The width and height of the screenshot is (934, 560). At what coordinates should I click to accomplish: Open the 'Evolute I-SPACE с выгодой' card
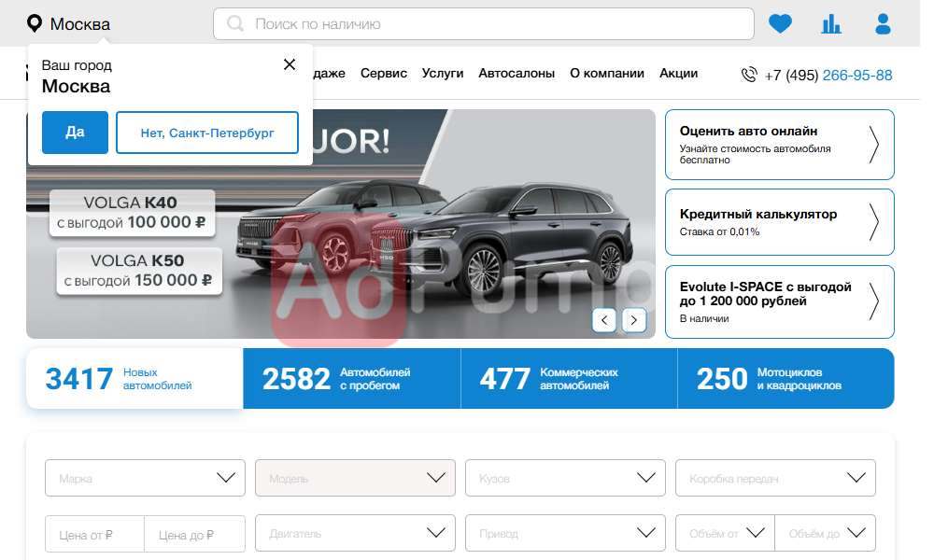coord(779,301)
